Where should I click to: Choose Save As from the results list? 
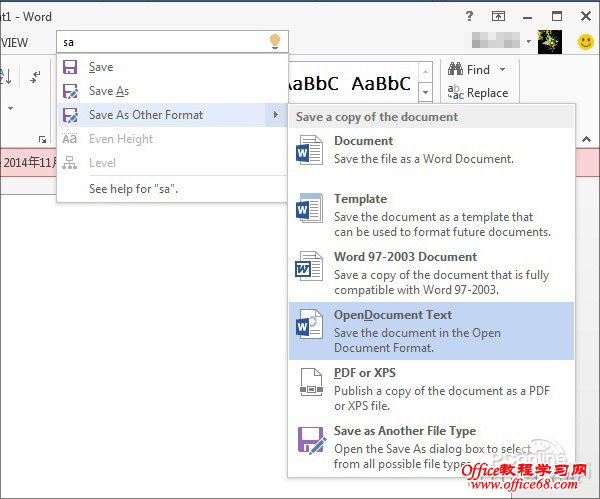(x=172, y=91)
